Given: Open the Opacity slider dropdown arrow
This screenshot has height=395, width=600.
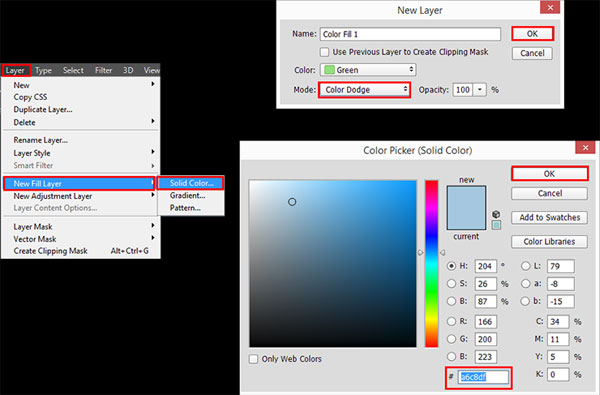Looking at the screenshot, I should click(x=479, y=90).
